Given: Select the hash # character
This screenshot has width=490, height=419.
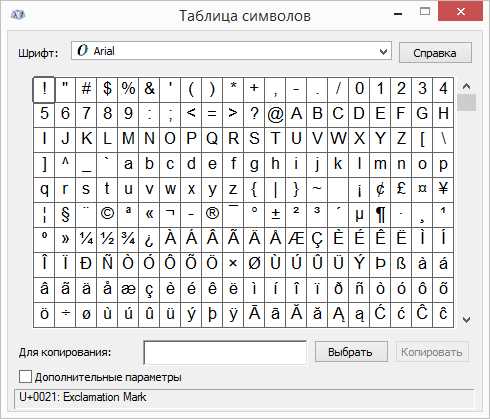Looking at the screenshot, I should (86, 90).
